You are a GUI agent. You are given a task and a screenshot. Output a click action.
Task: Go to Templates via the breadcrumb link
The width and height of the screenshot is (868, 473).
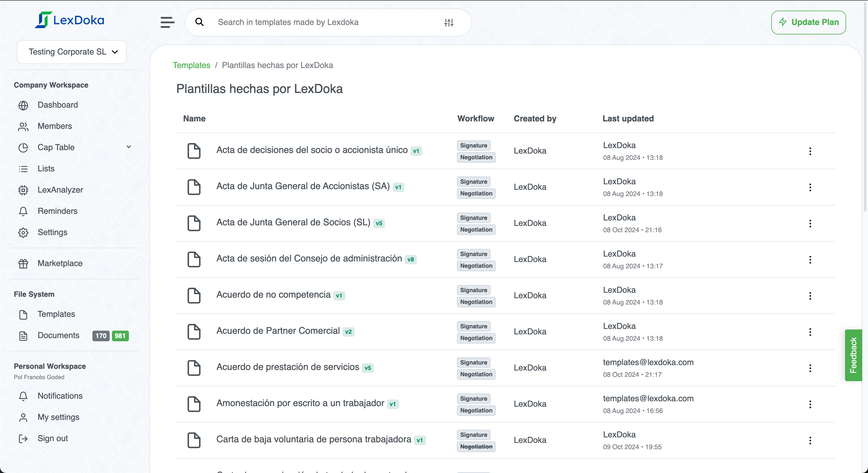(x=191, y=65)
